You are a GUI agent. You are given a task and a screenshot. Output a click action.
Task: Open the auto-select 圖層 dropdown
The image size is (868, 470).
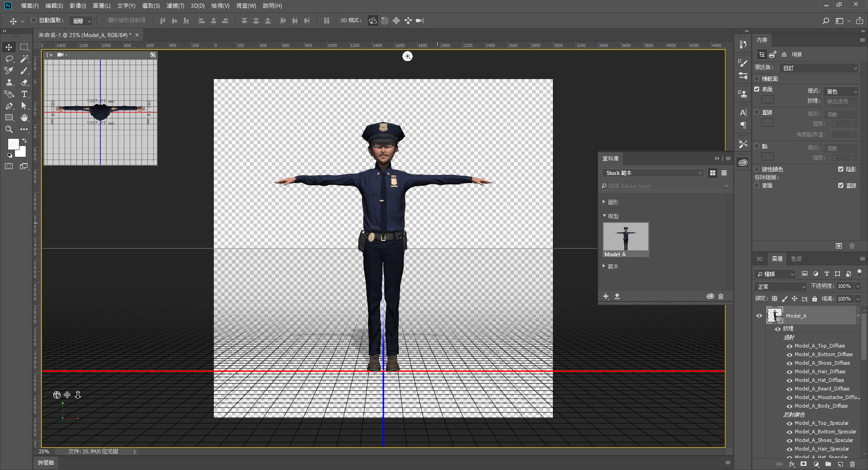click(x=82, y=21)
